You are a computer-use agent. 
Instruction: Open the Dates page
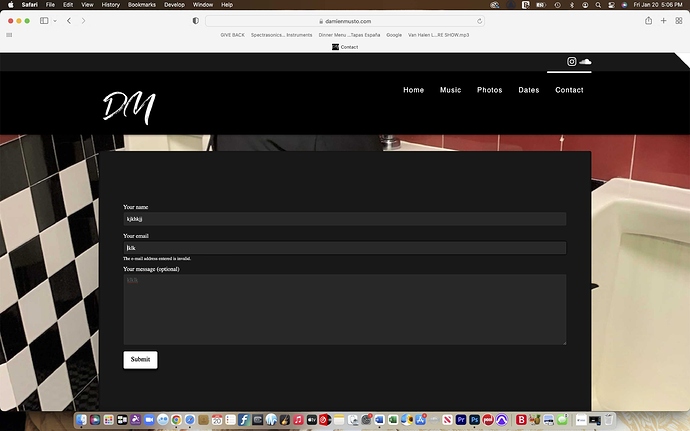point(529,90)
